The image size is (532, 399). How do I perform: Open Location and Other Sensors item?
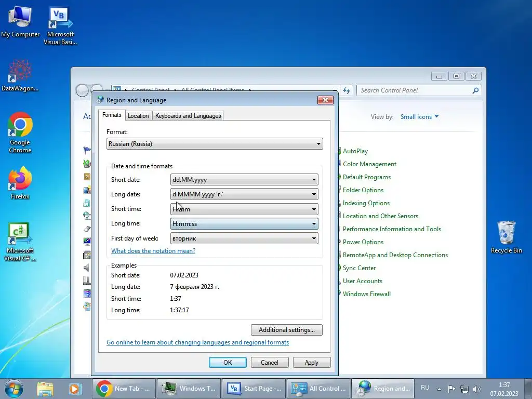[x=380, y=216]
